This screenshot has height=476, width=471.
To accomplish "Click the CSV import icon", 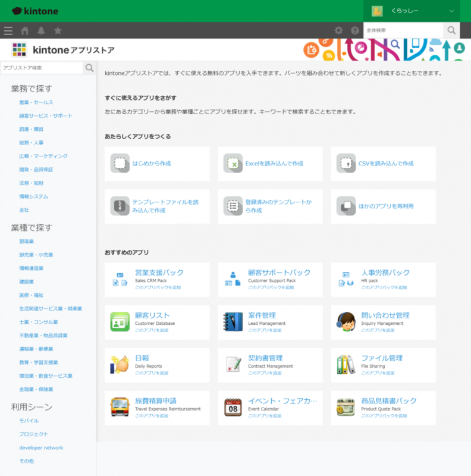I will click(346, 163).
